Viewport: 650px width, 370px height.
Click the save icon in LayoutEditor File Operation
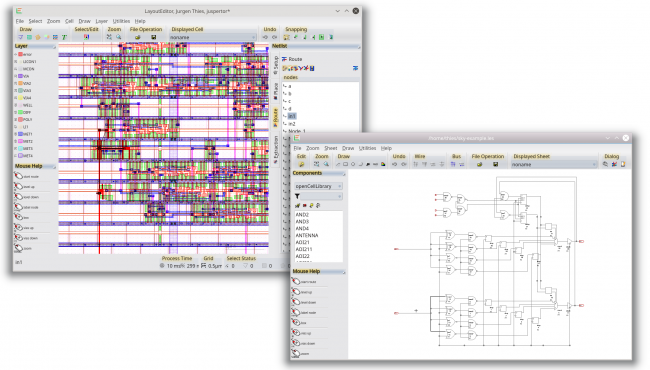(x=154, y=37)
